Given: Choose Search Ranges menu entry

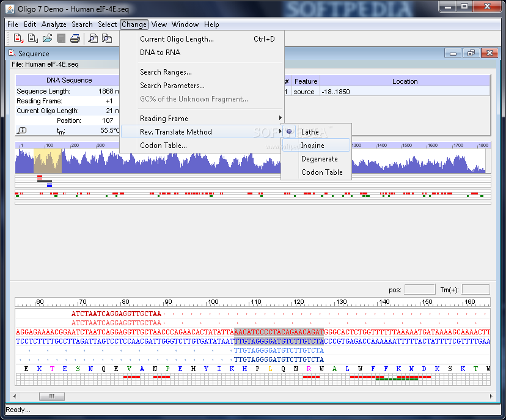Looking at the screenshot, I should tap(202, 72).
